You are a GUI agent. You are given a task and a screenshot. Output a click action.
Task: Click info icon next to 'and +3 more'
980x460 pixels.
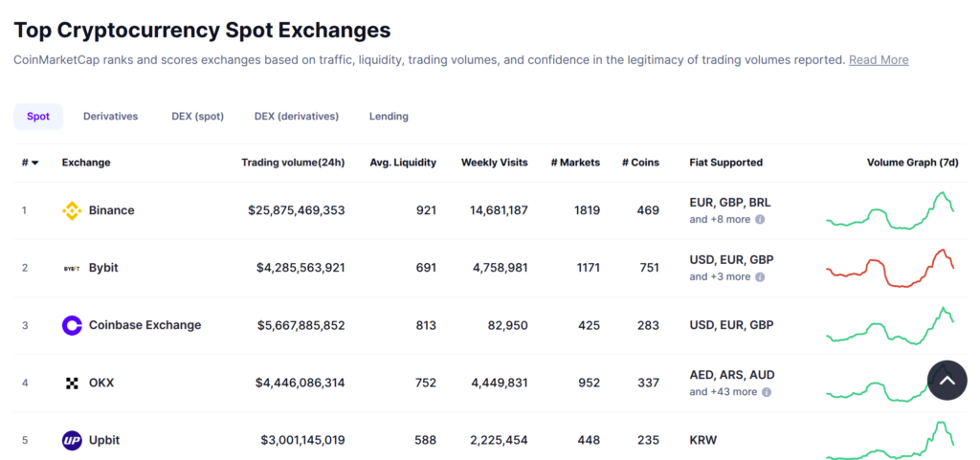point(760,277)
